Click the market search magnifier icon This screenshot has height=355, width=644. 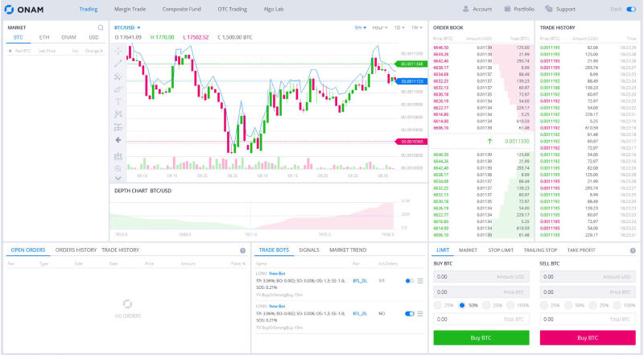coord(101,27)
